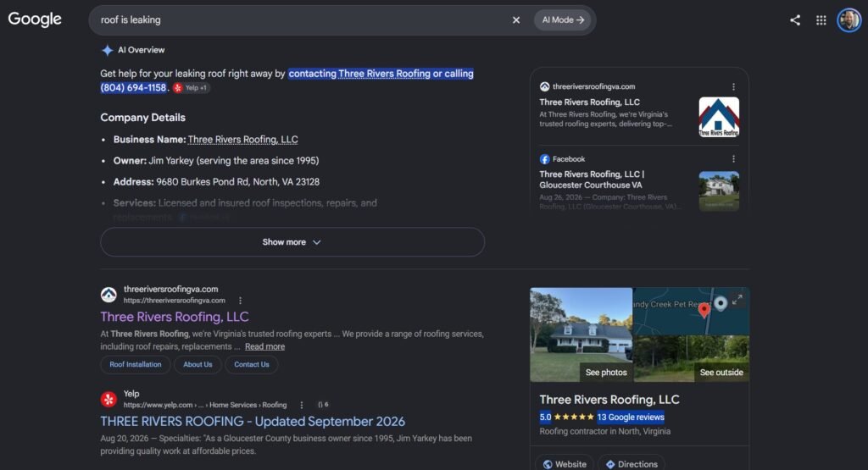Open the Google account profile avatar
This screenshot has height=470, width=868.
pos(849,20)
